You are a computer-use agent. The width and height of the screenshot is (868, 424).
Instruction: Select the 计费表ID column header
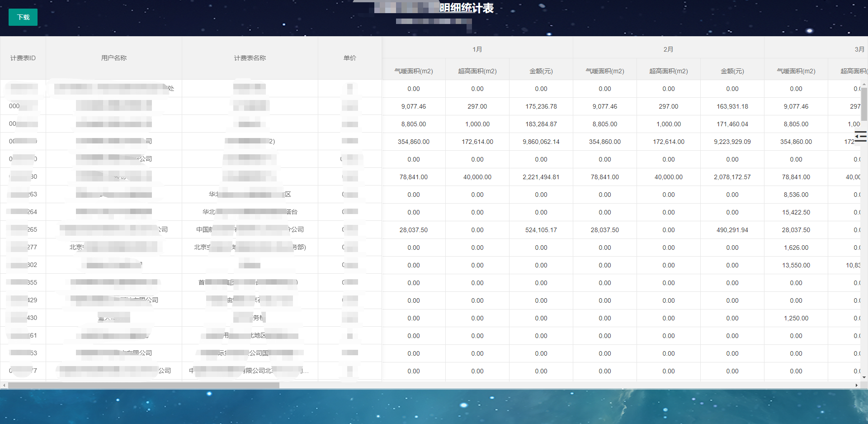[23, 58]
